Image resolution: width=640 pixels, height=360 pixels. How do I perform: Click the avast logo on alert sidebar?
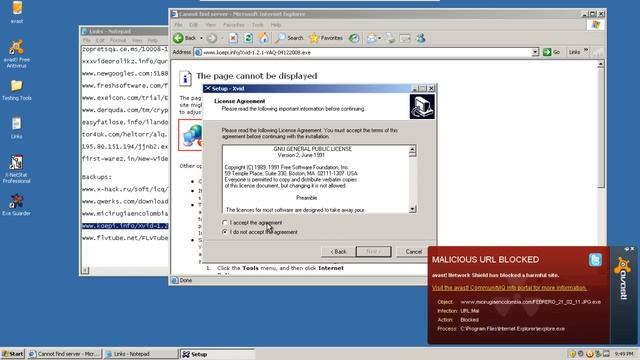click(622, 278)
